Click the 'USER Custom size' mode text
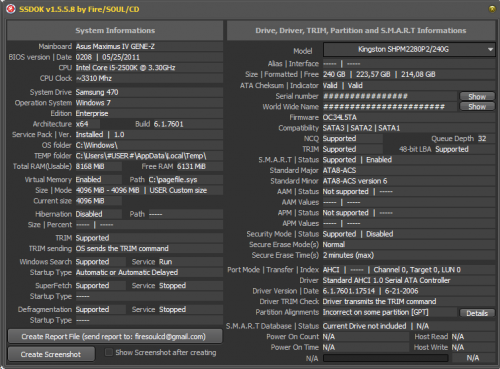The image size is (500, 369). [x=178, y=190]
